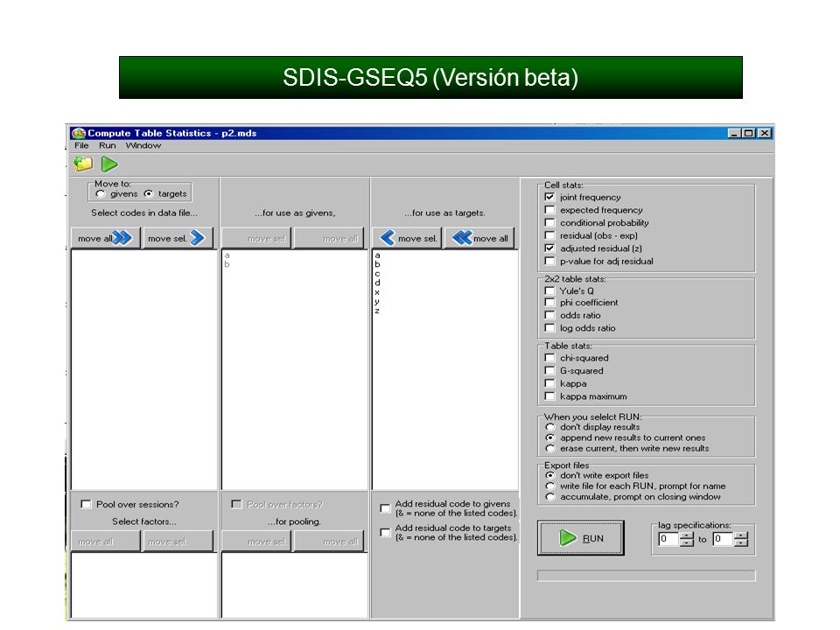Check the odds ratio option
840x630 pixels.
coord(549,316)
